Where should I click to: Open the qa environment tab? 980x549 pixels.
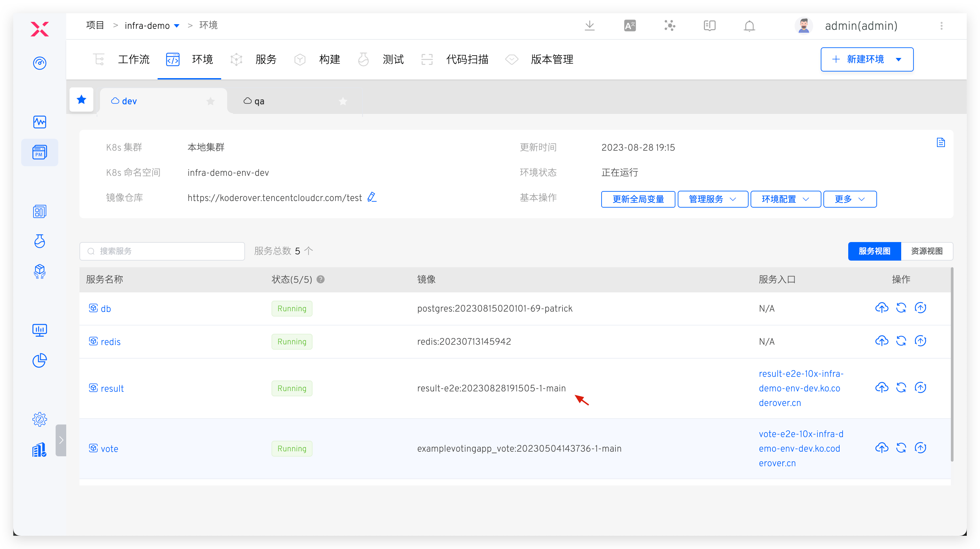[259, 101]
